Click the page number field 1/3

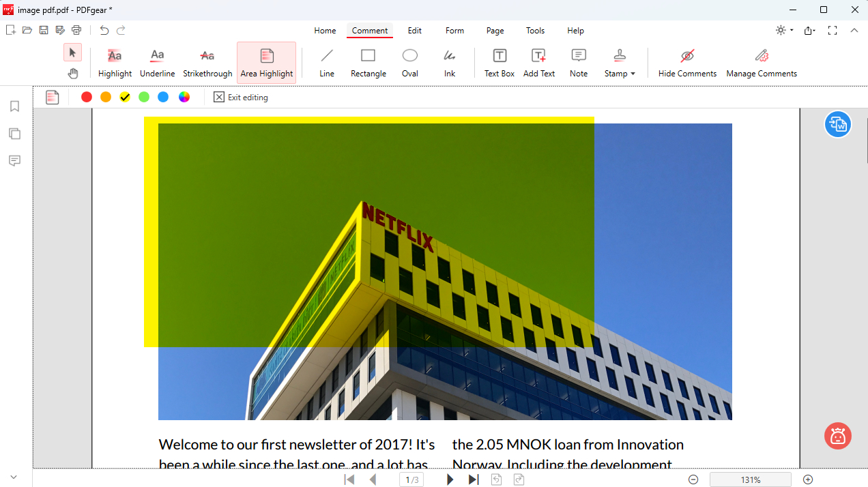click(411, 479)
